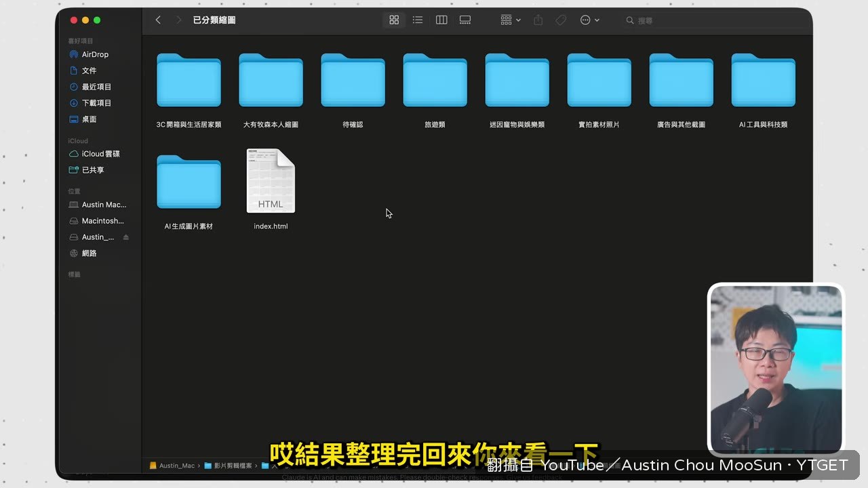This screenshot has width=868, height=488.
Task: Select the 待確認 folder icon
Action: point(353,80)
